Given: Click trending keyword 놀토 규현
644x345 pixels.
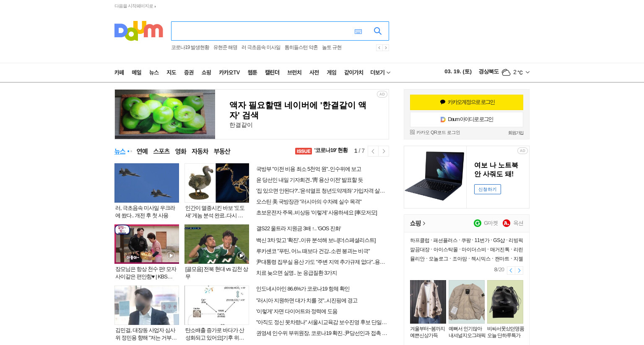Looking at the screenshot, I should (x=332, y=48).
